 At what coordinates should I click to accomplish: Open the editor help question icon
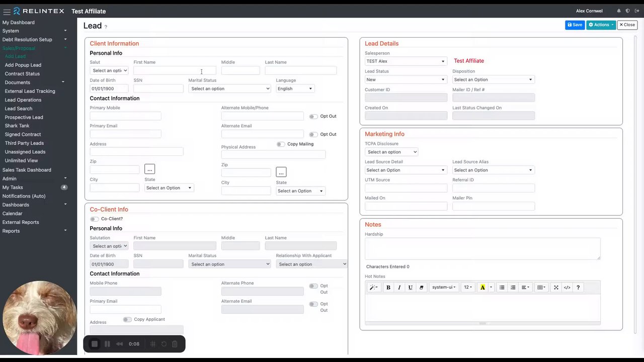(x=578, y=288)
